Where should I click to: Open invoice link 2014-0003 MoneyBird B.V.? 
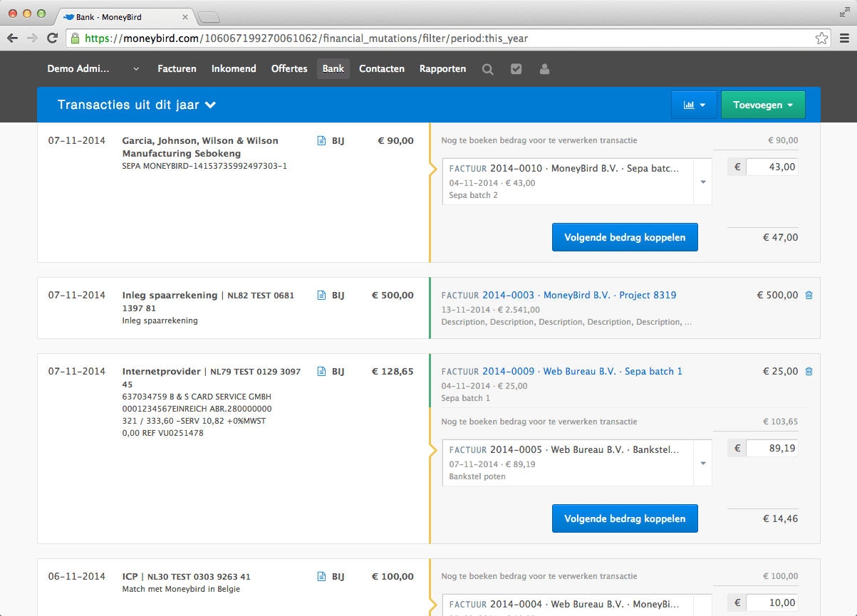tap(578, 295)
